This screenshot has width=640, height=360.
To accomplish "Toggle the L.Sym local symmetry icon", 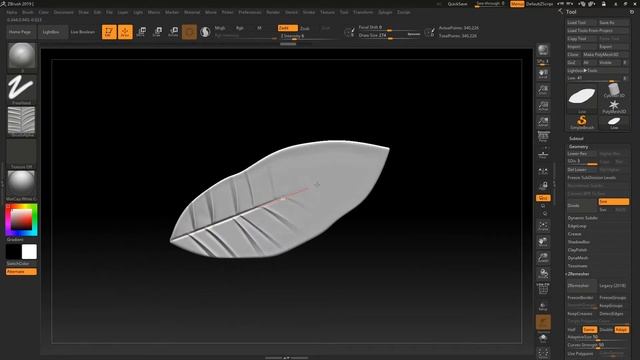I will 543,171.
